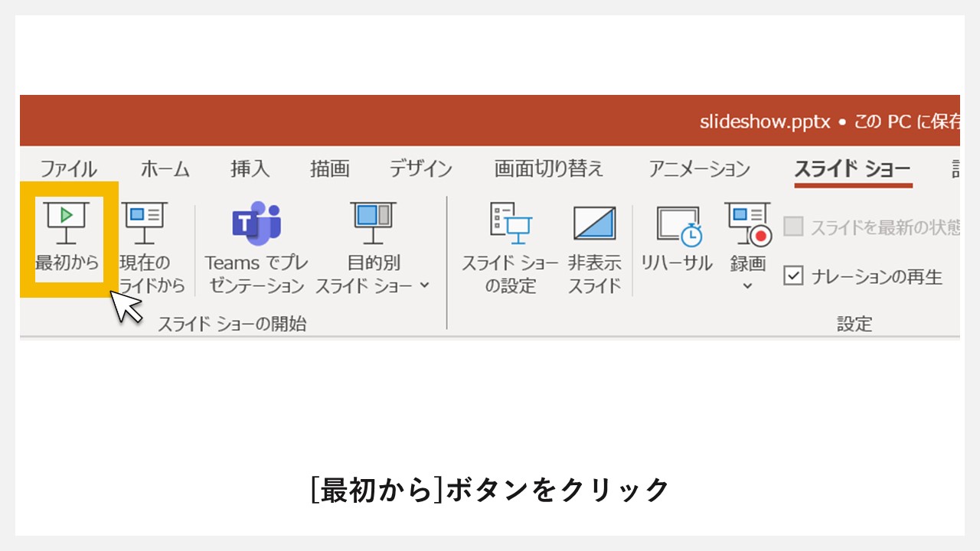Select the 画面切り替え tab
This screenshot has width=980, height=551.
tap(548, 169)
